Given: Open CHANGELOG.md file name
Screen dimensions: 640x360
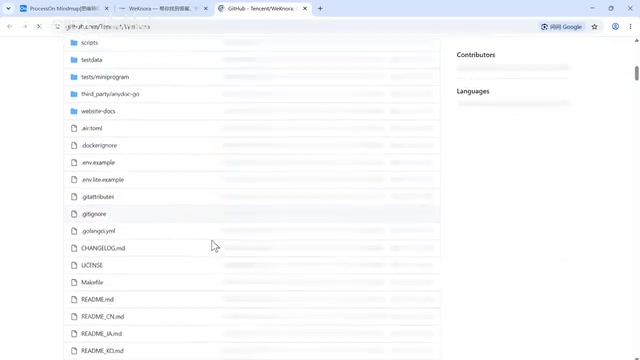Looking at the screenshot, I should (x=103, y=248).
